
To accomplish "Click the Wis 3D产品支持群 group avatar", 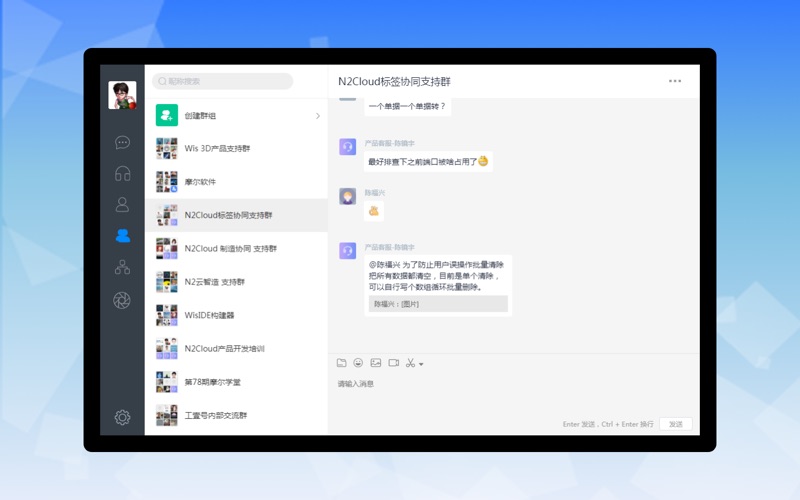I will 167,148.
